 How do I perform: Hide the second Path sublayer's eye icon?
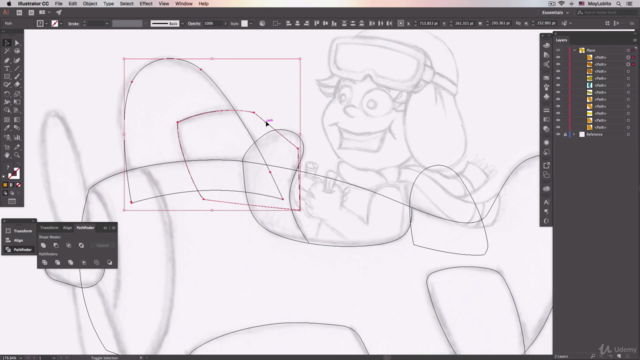click(558, 64)
